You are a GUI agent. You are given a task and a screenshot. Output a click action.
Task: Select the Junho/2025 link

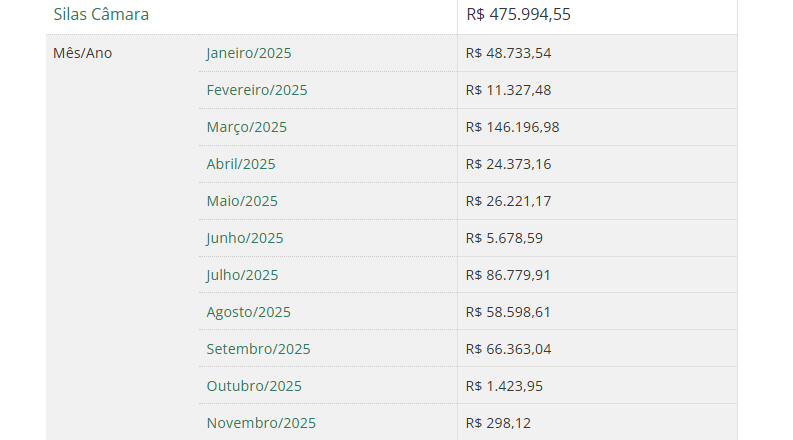pos(245,238)
